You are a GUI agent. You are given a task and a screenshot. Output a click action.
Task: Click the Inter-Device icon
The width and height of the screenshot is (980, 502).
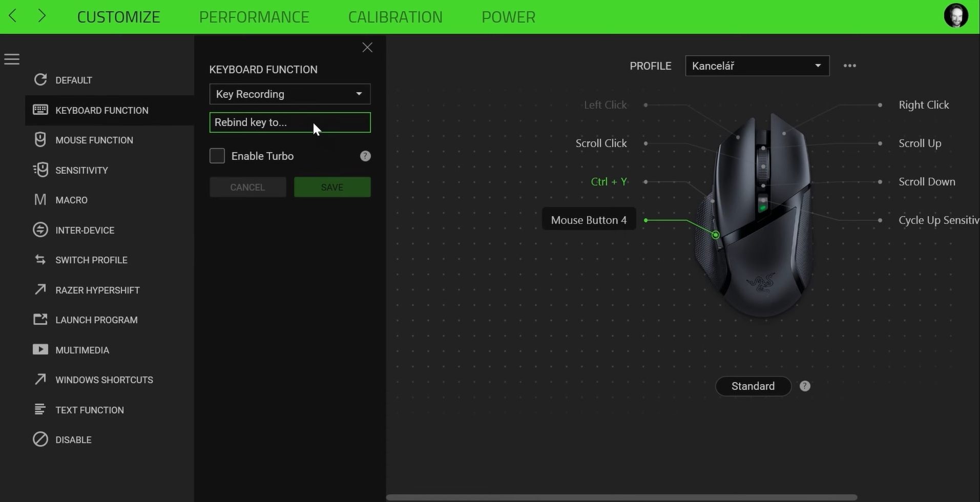coord(40,229)
